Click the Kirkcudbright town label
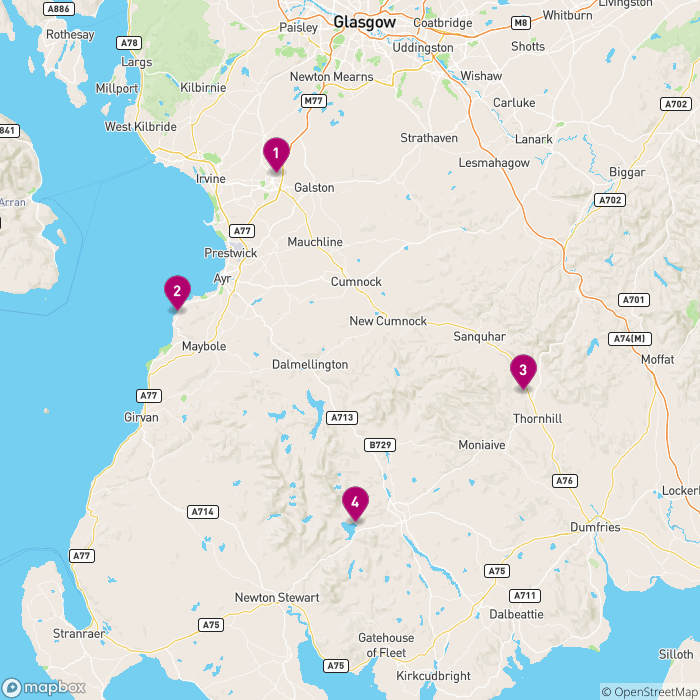This screenshot has width=700, height=700. tap(433, 676)
